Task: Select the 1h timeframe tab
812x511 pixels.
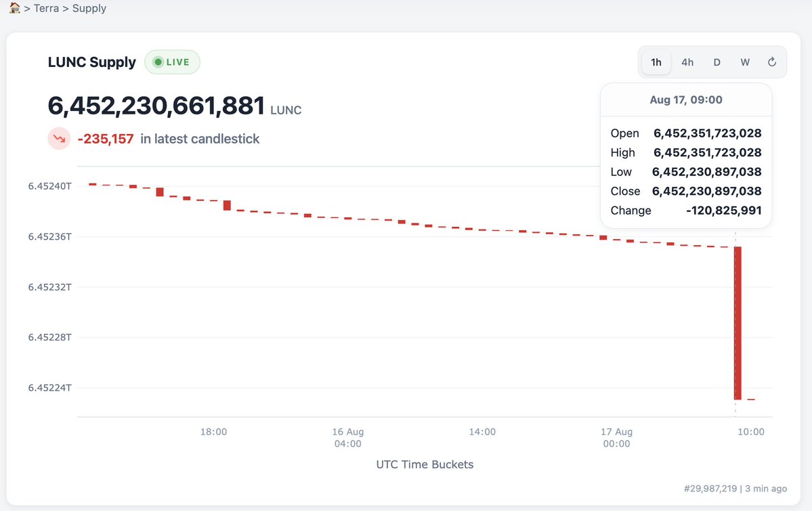Action: (656, 62)
